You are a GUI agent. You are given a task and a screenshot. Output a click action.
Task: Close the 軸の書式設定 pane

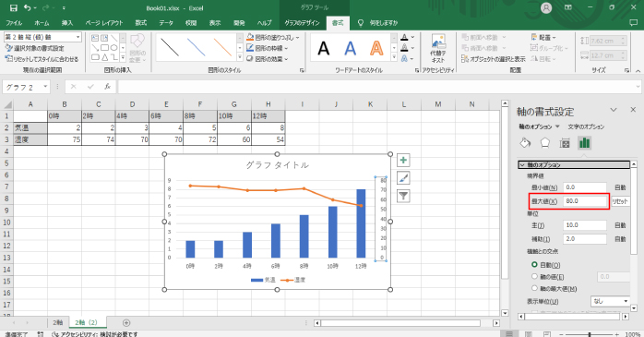(x=633, y=110)
